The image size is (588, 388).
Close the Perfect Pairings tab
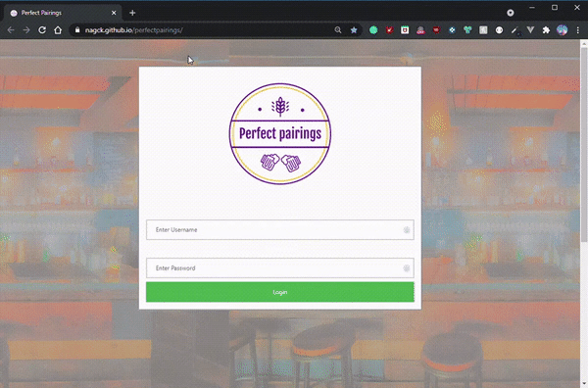tap(114, 13)
